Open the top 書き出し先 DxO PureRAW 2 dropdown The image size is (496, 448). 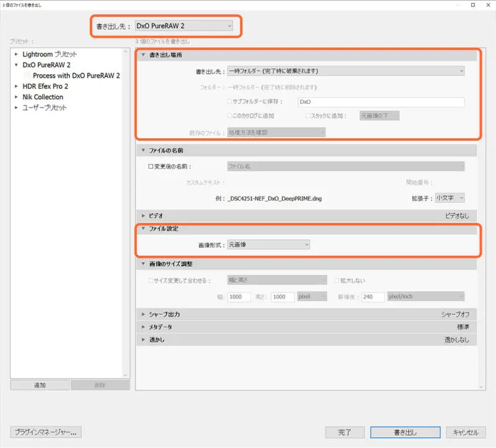point(184,26)
